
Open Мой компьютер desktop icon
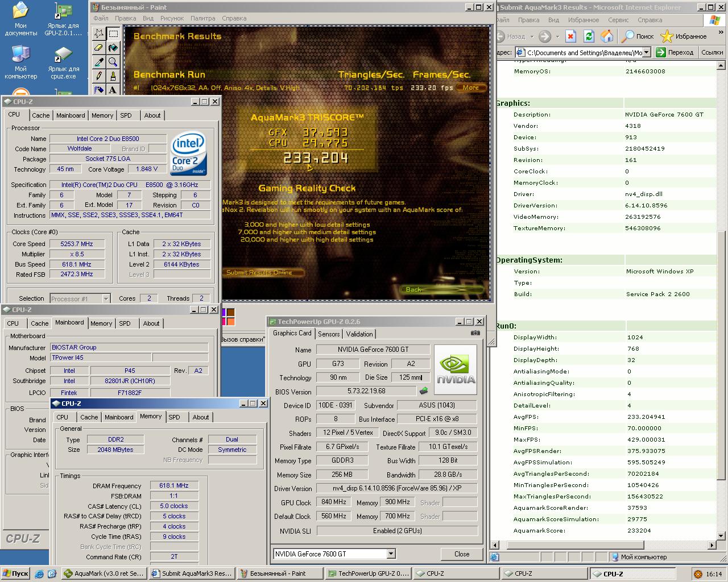20,62
